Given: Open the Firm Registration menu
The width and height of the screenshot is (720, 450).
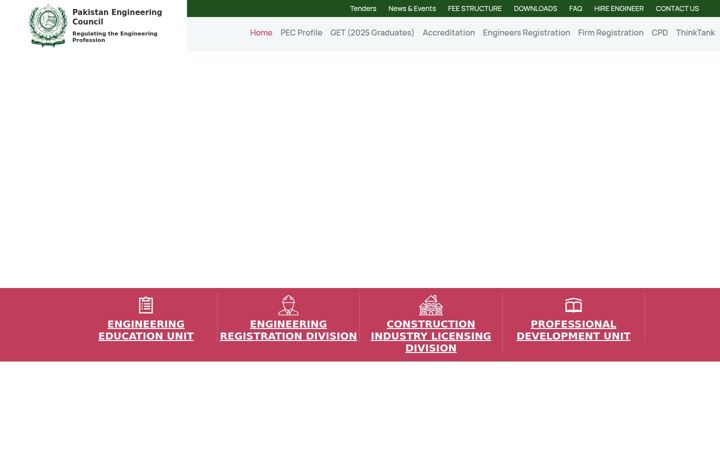Looking at the screenshot, I should (x=610, y=33).
